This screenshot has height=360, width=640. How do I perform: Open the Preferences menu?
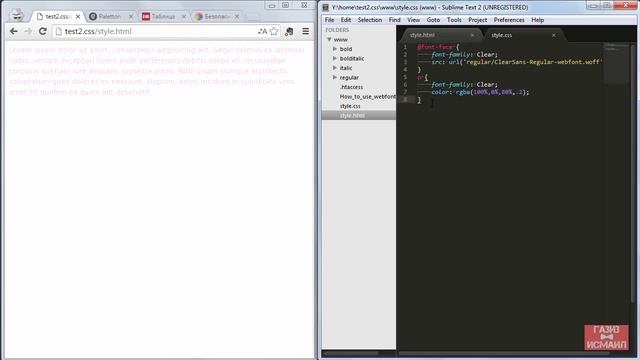(x=509, y=20)
